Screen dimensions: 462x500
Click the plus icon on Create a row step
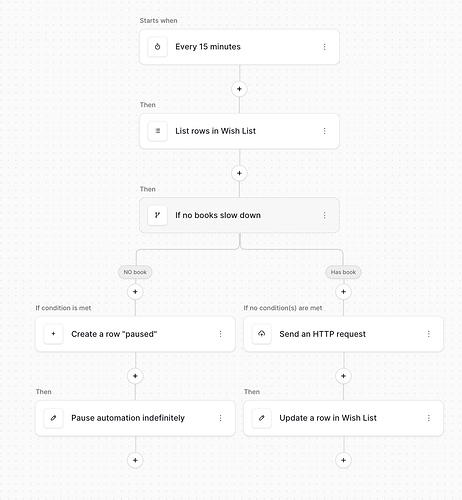[53, 334]
